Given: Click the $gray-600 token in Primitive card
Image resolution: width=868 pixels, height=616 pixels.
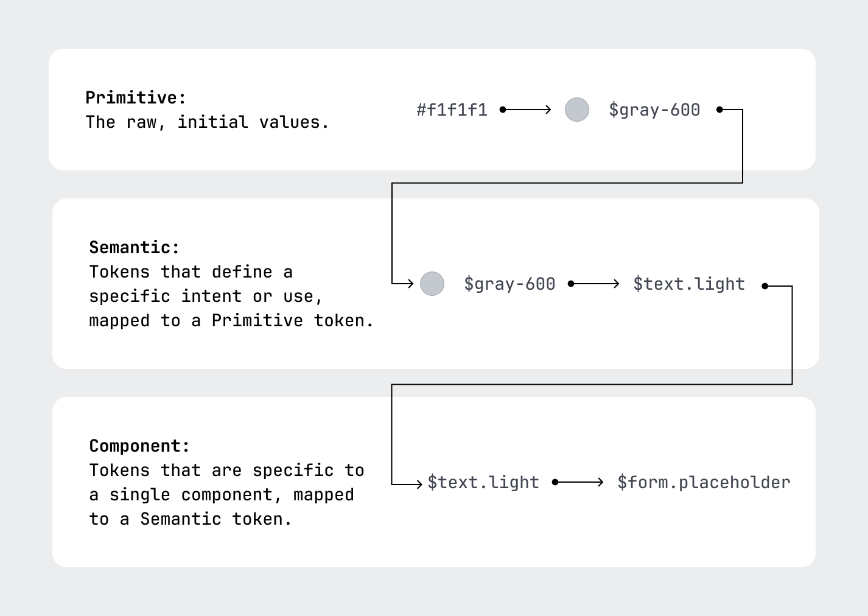Looking at the screenshot, I should coord(654,110).
